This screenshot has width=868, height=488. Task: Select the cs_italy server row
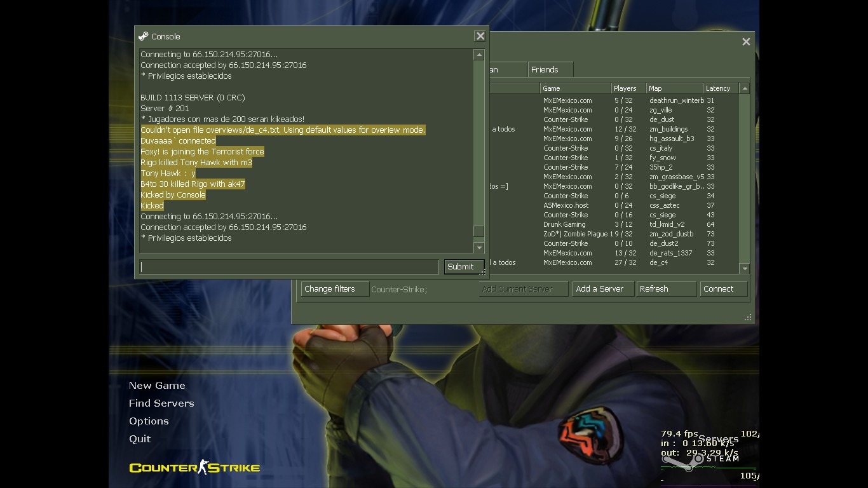(613, 148)
